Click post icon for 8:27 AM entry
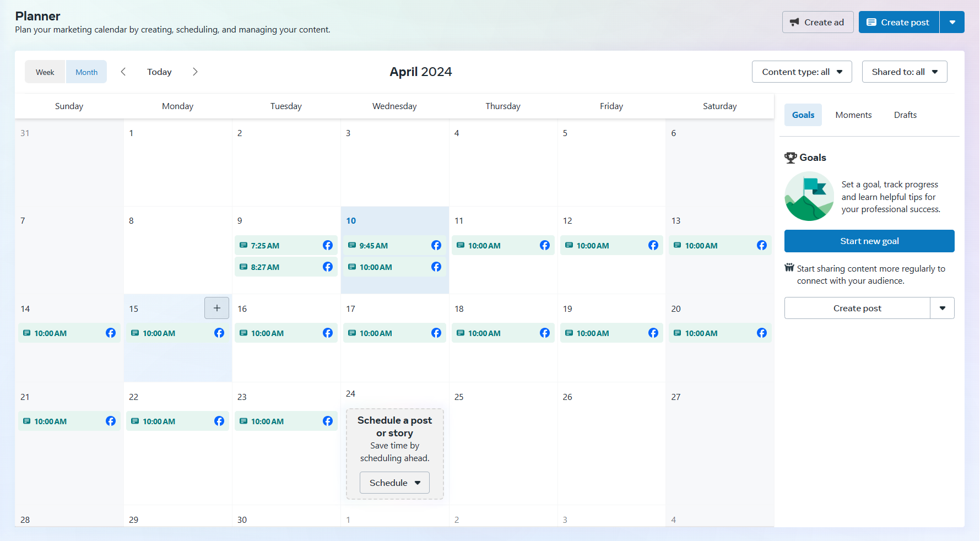This screenshot has height=541, width=980. pyautogui.click(x=243, y=267)
